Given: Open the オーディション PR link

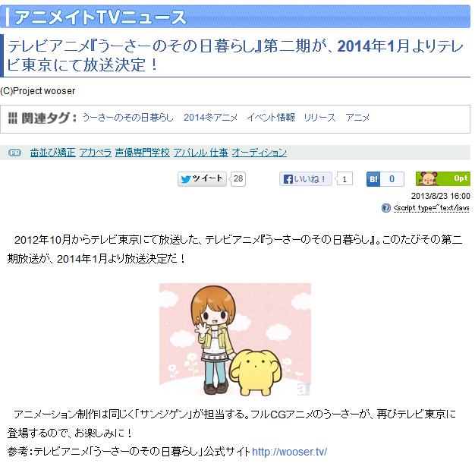Looking at the screenshot, I should click(260, 153).
